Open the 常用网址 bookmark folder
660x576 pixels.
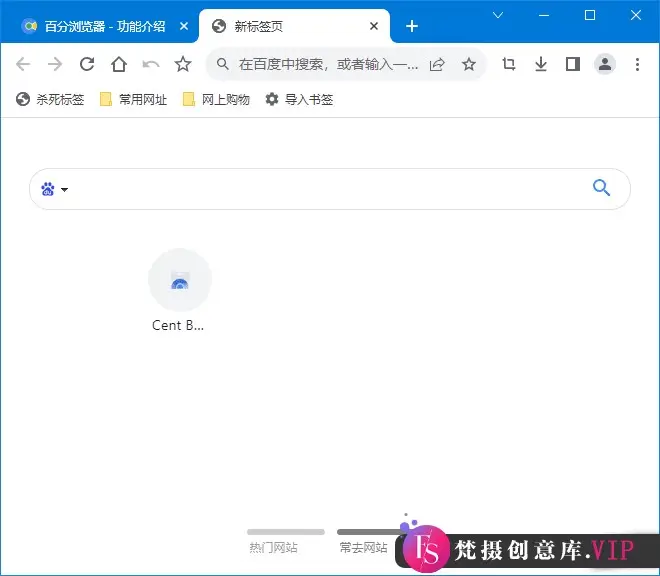pyautogui.click(x=133, y=99)
